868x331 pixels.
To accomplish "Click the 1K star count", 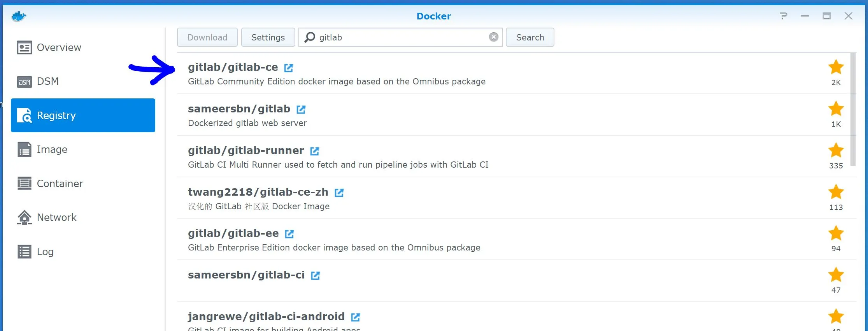I will (836, 124).
